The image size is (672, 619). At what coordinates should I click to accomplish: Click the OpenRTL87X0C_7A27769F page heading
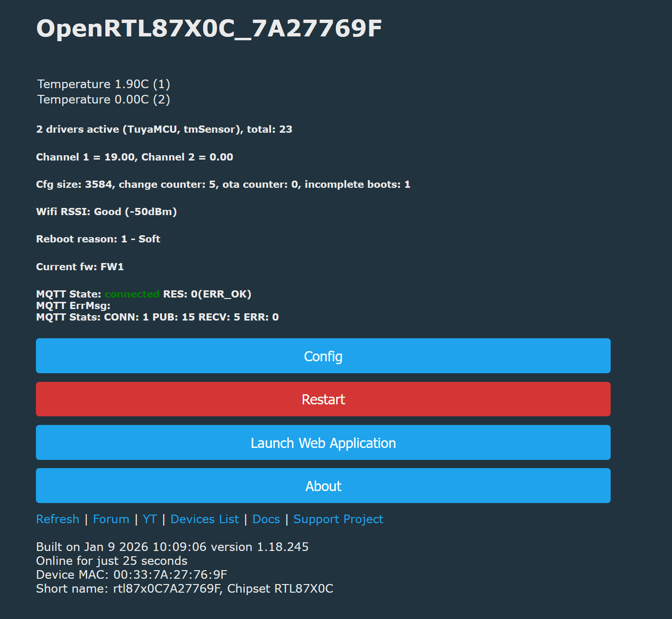[209, 28]
